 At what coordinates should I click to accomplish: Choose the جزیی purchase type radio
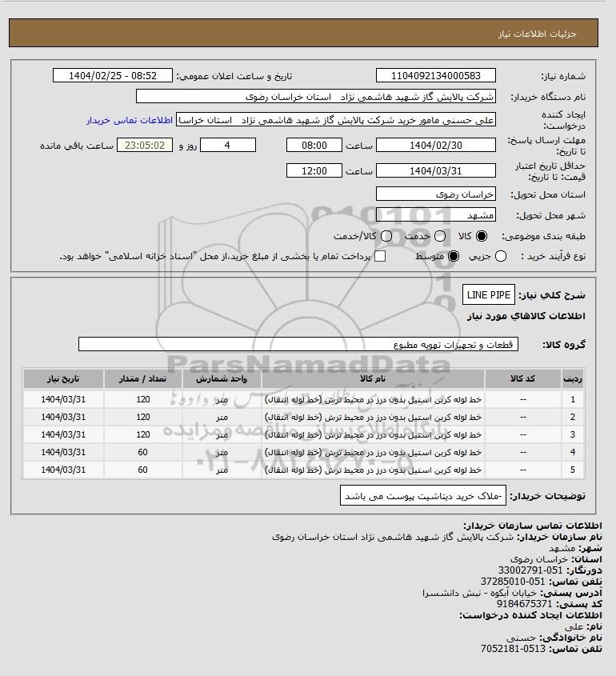pyautogui.click(x=501, y=256)
